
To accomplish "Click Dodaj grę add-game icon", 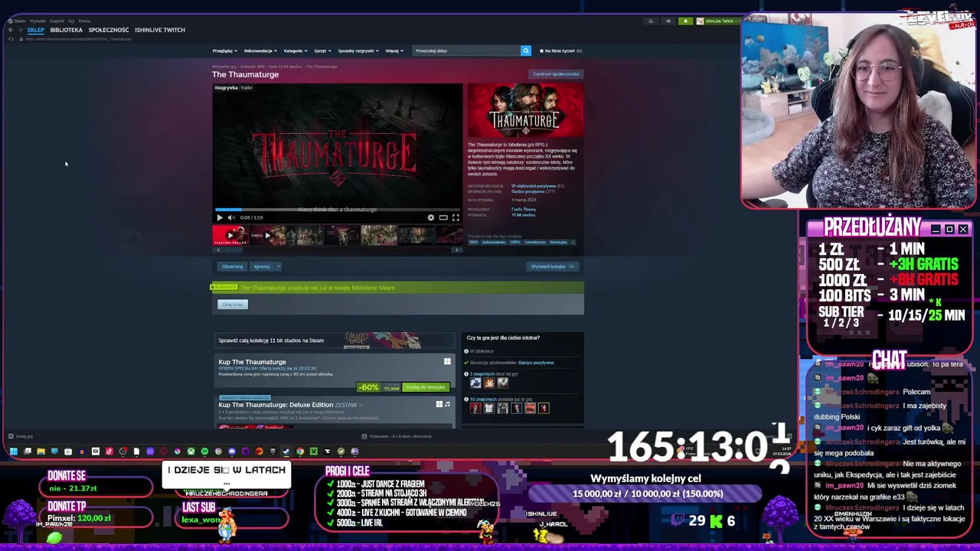I will click(x=11, y=436).
